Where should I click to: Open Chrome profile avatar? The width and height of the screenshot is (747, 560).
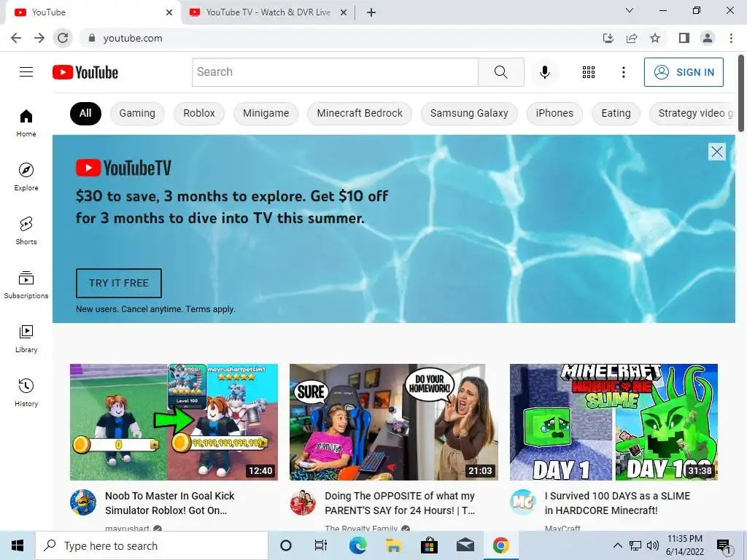(708, 38)
